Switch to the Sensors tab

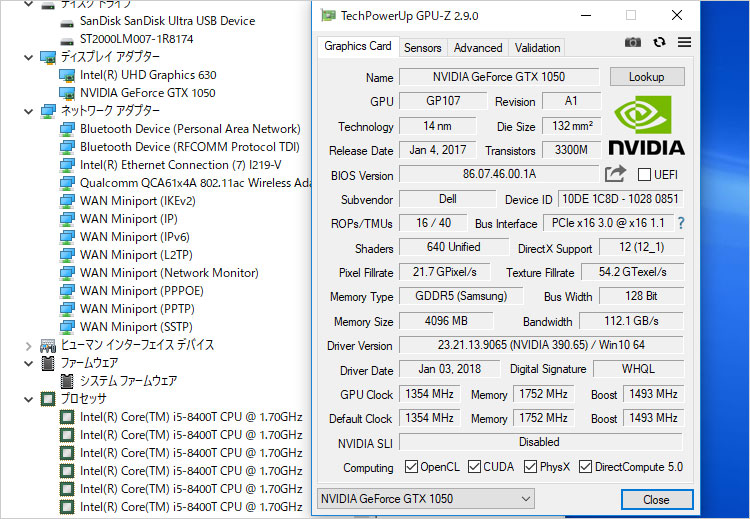click(422, 47)
